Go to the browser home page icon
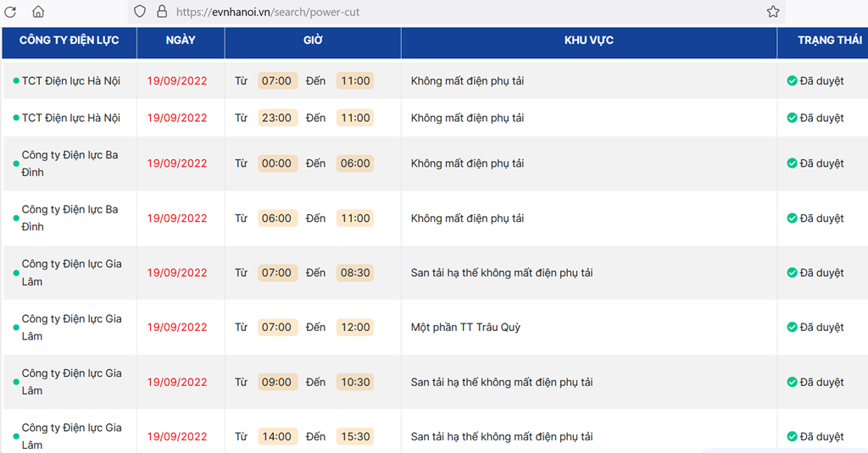868x453 pixels. pos(37,11)
